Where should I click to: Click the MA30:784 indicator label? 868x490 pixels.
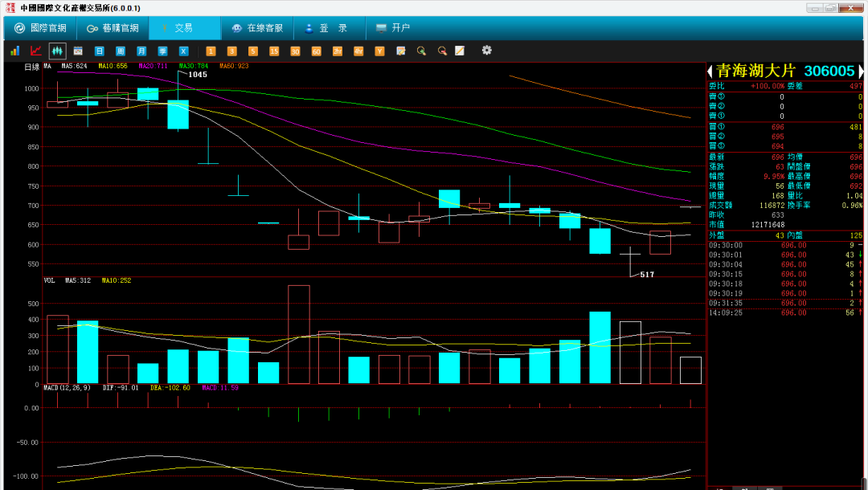[194, 66]
